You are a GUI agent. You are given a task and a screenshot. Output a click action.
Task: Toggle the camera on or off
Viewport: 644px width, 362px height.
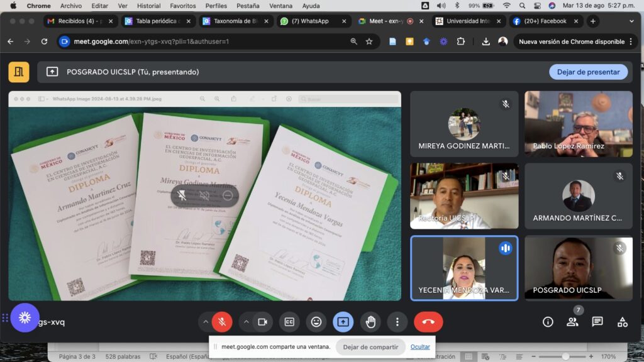262,322
